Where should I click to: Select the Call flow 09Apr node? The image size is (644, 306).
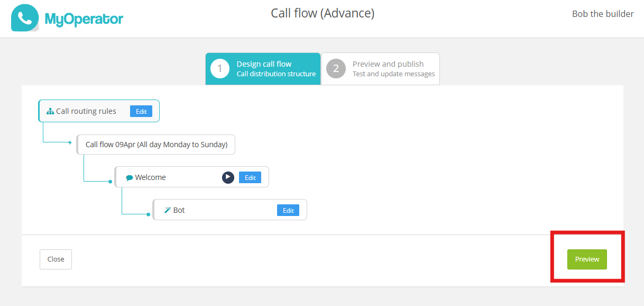pyautogui.click(x=157, y=145)
